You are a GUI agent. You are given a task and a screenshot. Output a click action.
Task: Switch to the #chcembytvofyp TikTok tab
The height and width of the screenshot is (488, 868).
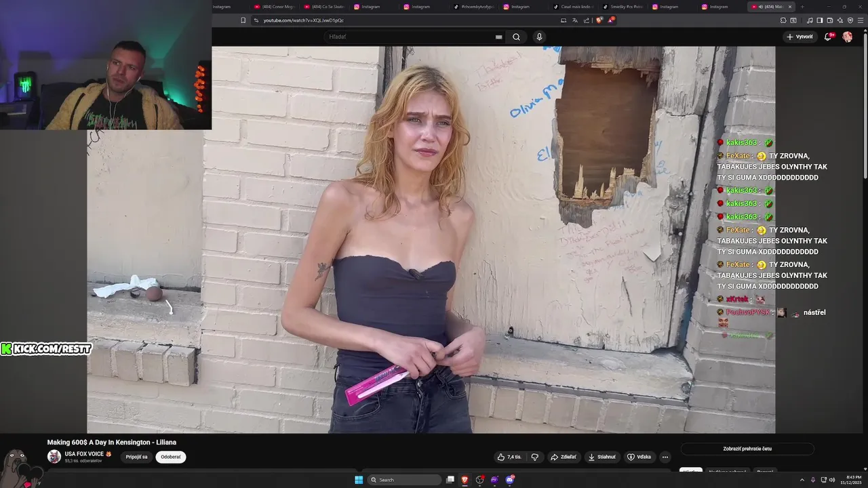[474, 7]
